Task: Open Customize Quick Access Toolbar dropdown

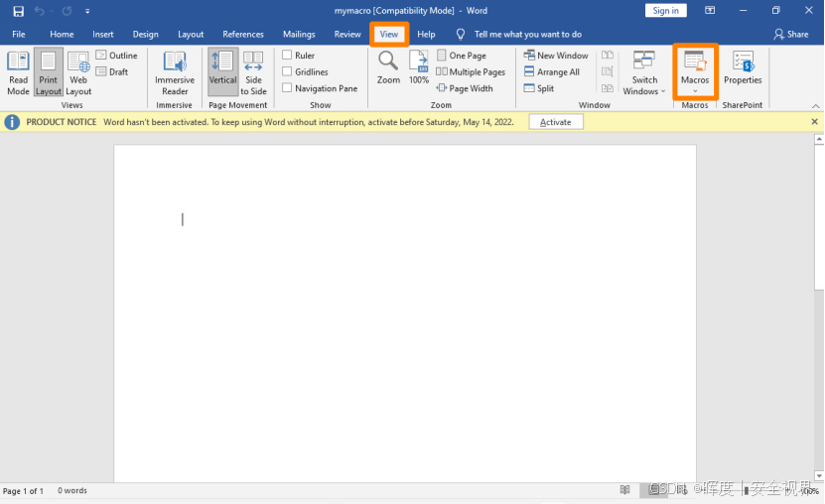Action: pyautogui.click(x=87, y=11)
